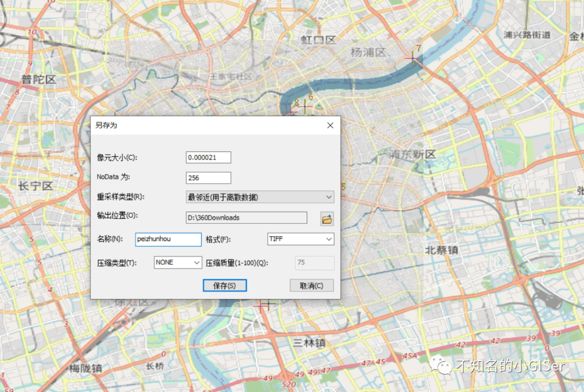Image resolution: width=584 pixels, height=392 pixels.
Task: Click control point 7 marker on the map
Action: 413,58
